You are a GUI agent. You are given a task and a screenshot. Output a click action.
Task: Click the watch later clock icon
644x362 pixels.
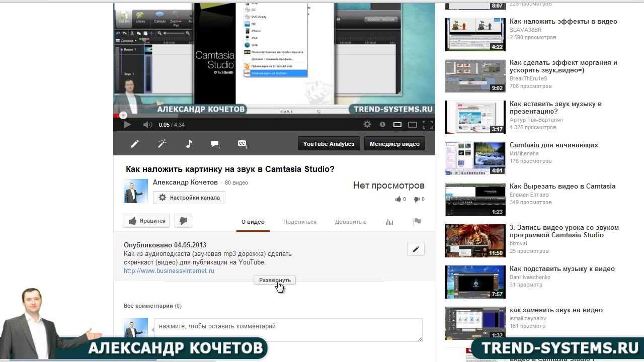click(382, 124)
